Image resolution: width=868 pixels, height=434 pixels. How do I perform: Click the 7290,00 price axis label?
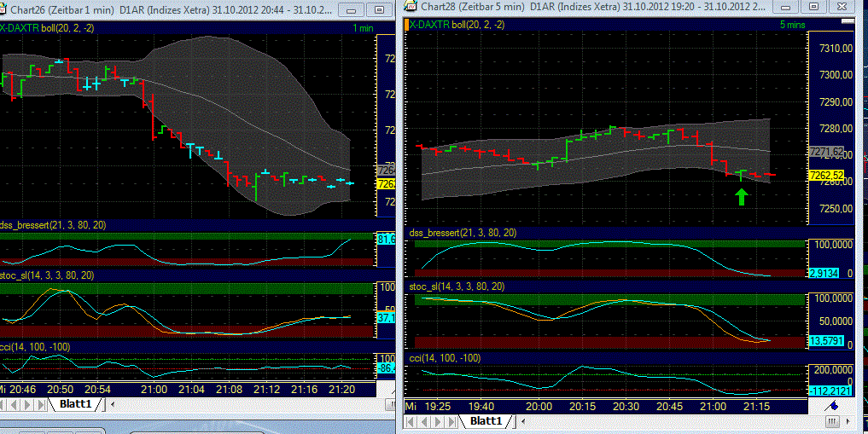click(x=836, y=102)
